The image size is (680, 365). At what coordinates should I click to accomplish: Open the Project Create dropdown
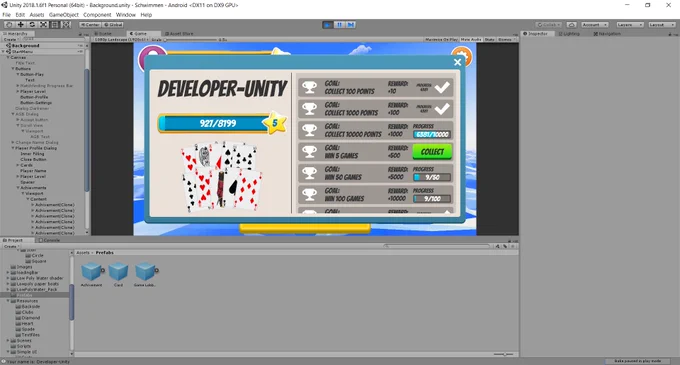(11, 246)
